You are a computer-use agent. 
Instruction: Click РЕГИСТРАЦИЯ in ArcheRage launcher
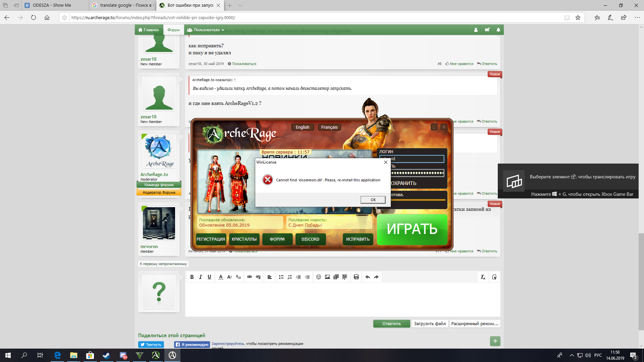click(x=211, y=239)
